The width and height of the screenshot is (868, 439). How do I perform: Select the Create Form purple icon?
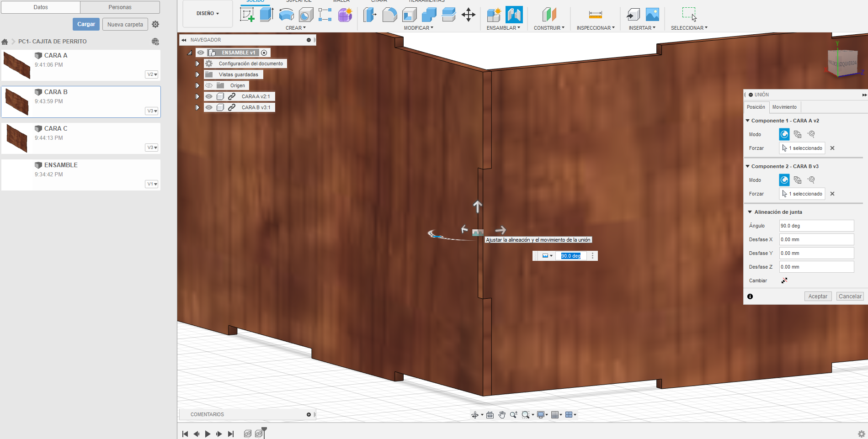(x=345, y=15)
